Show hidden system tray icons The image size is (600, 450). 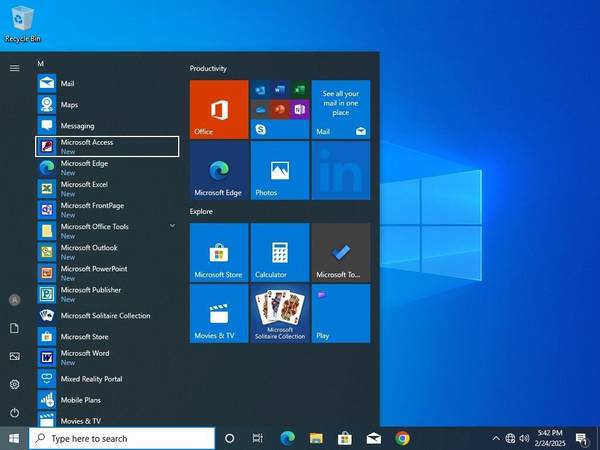[x=496, y=438]
